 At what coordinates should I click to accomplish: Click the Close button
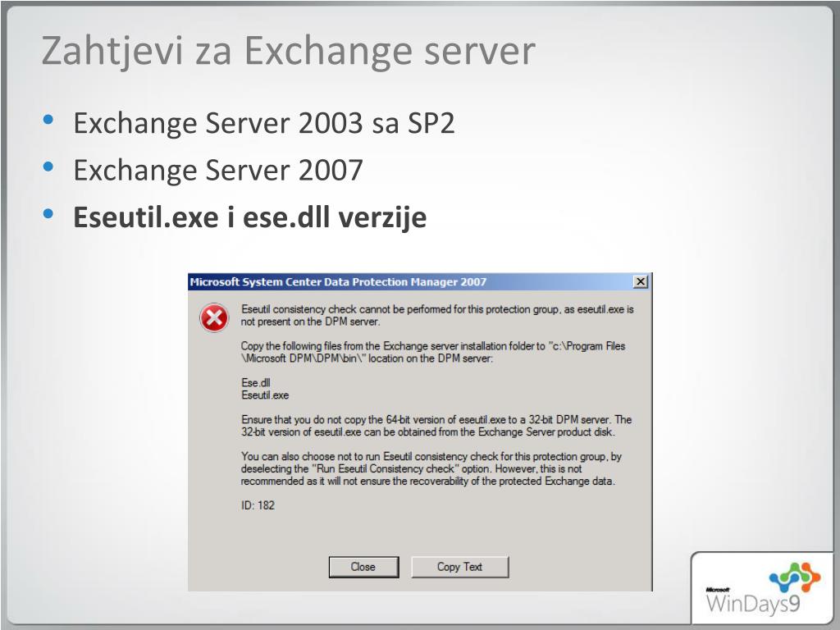pos(363,567)
